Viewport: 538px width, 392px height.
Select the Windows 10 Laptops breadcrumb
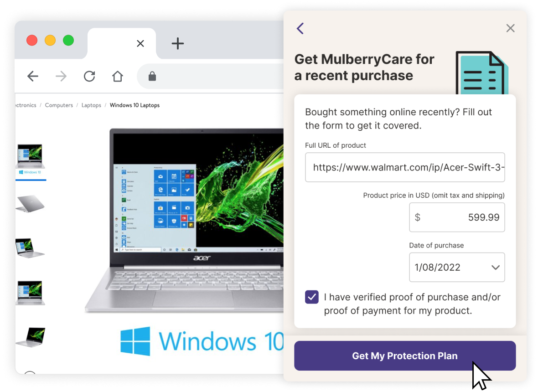tap(134, 105)
